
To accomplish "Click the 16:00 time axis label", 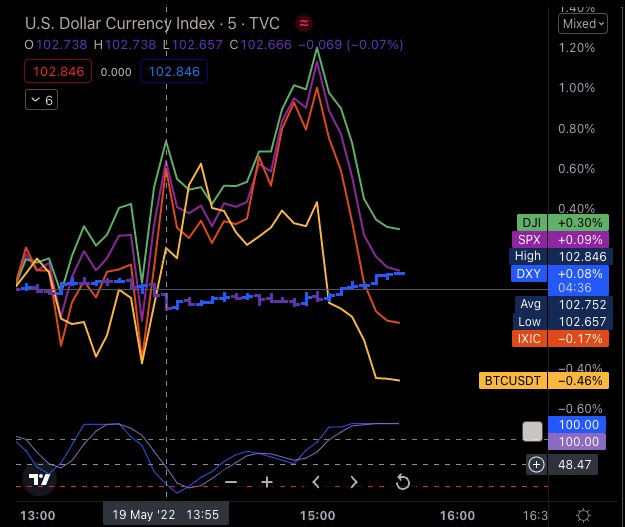I will 457,515.
